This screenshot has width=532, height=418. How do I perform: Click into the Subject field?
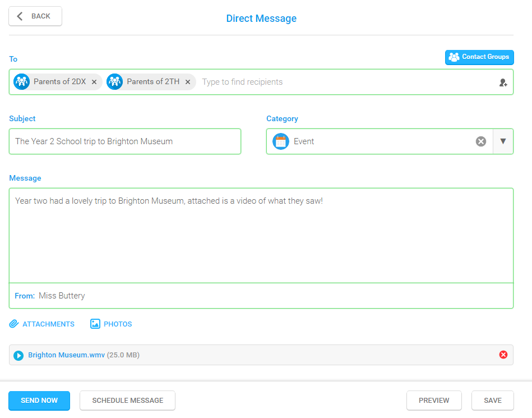(125, 141)
